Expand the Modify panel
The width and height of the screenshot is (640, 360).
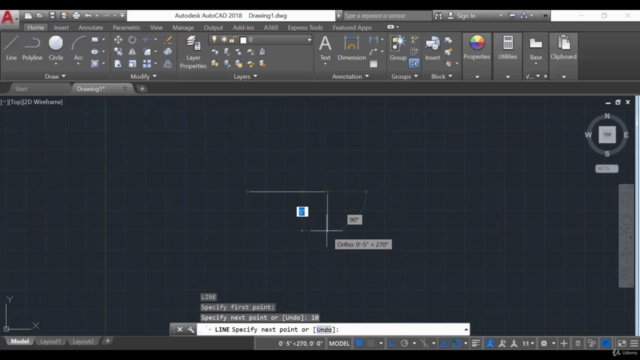[143, 76]
